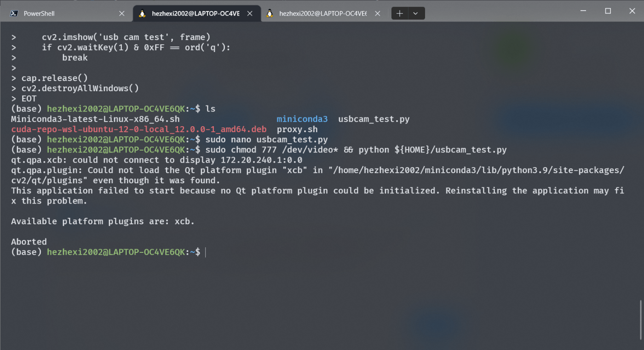Click the 'Aborted' output line

coord(29,242)
